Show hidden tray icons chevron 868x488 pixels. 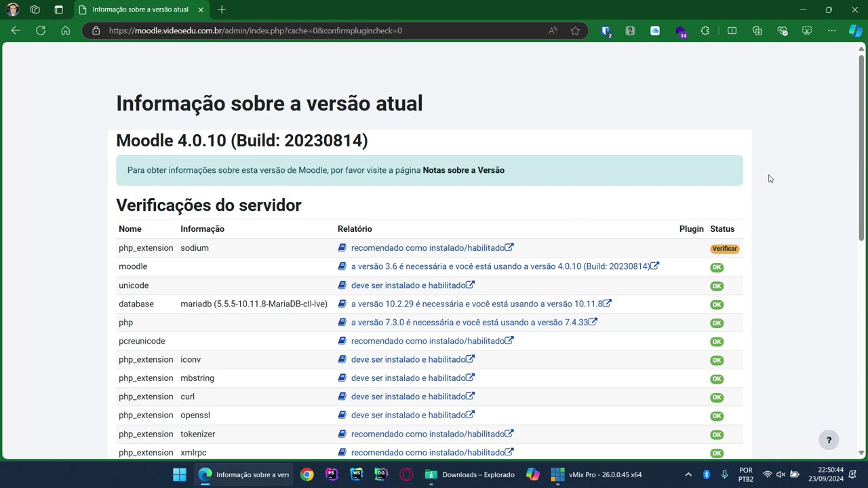(x=688, y=474)
